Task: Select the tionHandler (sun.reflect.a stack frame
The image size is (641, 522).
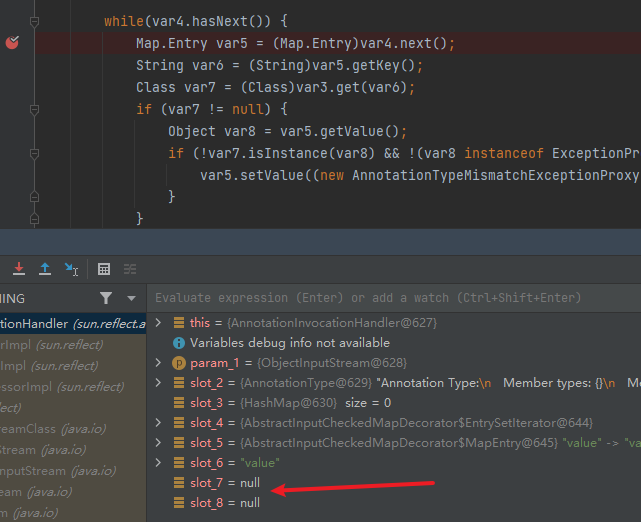Action: pyautogui.click(x=73, y=324)
